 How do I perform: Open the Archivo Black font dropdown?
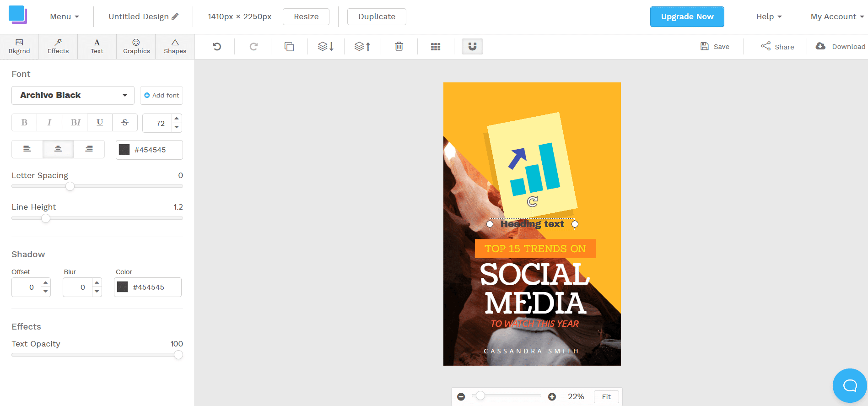click(73, 95)
